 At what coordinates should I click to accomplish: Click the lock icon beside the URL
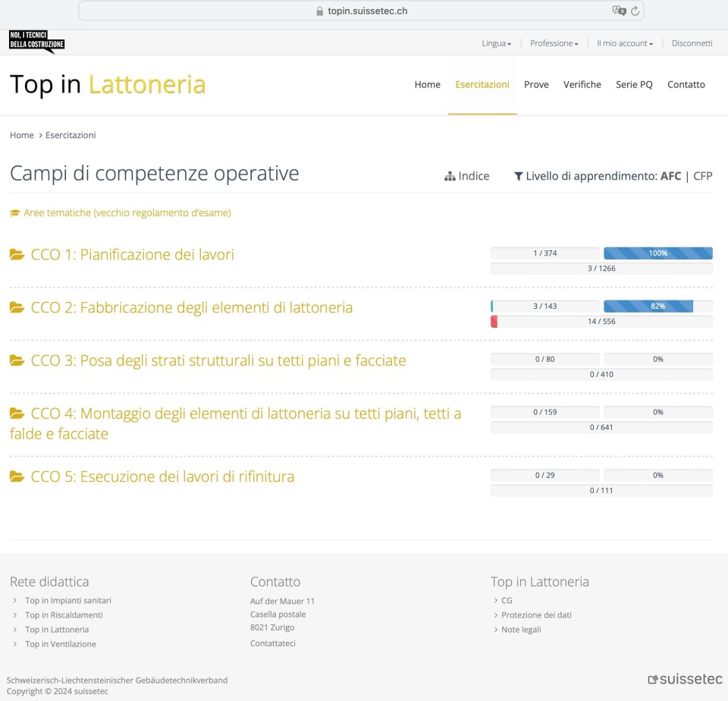pyautogui.click(x=319, y=11)
